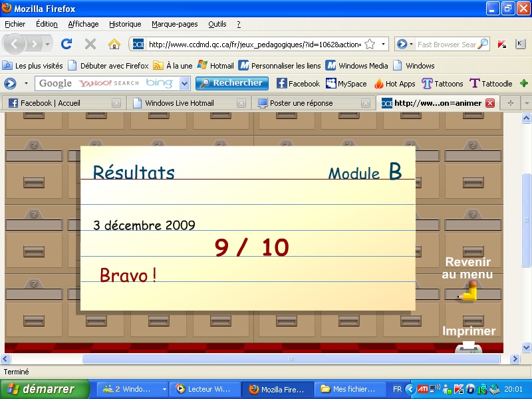Screen dimensions: 532x399
Task: Click the K keyboard icon on navigation toolbar
Action: click(520, 44)
